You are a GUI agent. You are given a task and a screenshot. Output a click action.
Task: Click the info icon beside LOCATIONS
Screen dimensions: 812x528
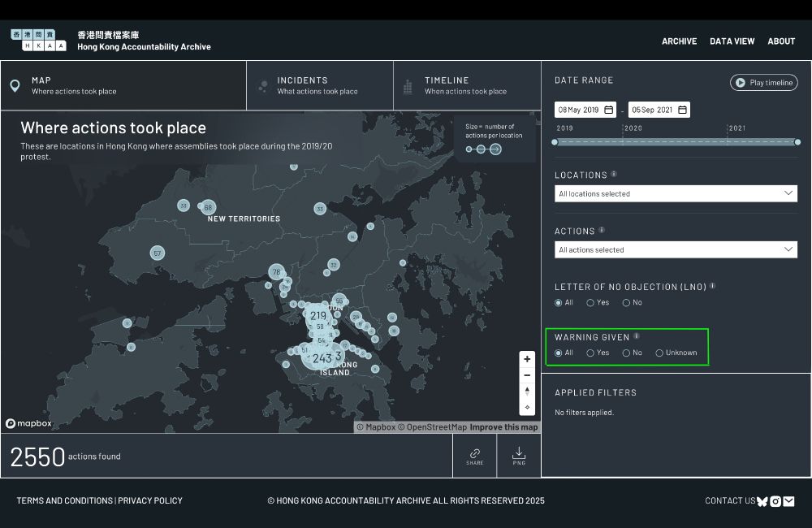tap(614, 174)
